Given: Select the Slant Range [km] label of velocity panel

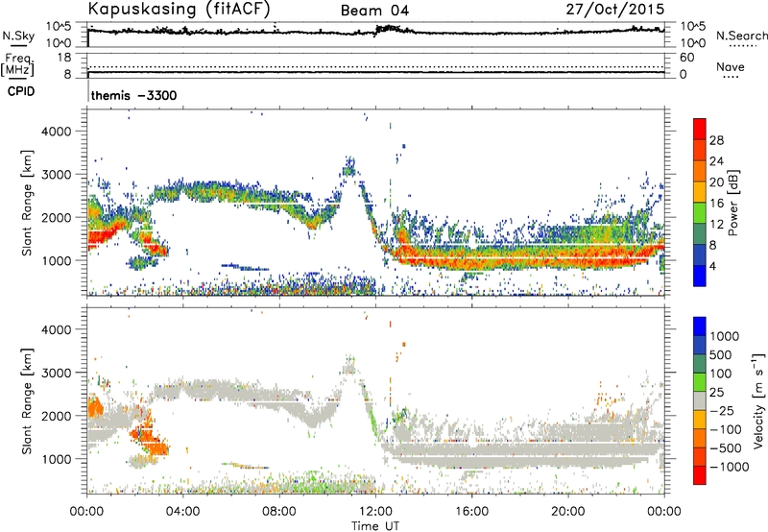Looking at the screenshot, I should point(27,400).
